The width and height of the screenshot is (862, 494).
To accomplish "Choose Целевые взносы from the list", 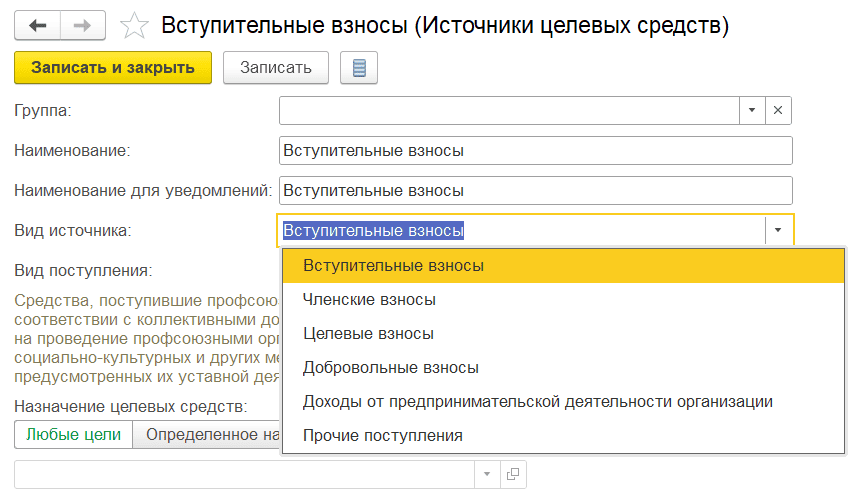I will pos(368,334).
